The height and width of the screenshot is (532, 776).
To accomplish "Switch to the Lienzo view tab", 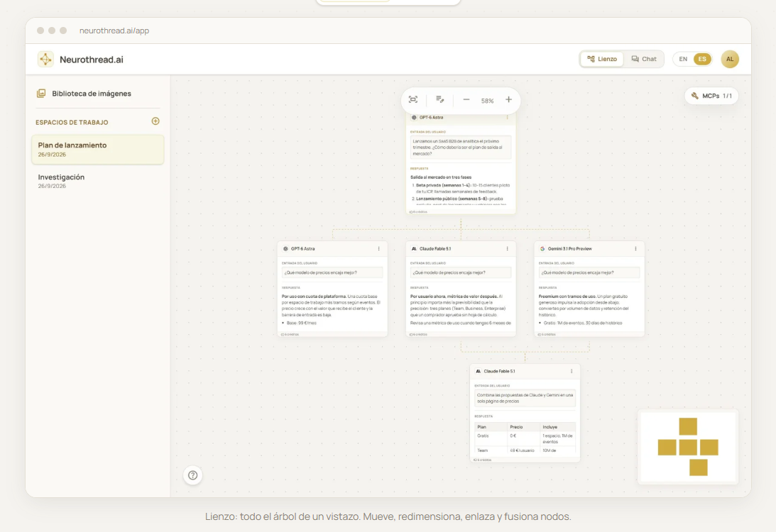I will pos(602,59).
